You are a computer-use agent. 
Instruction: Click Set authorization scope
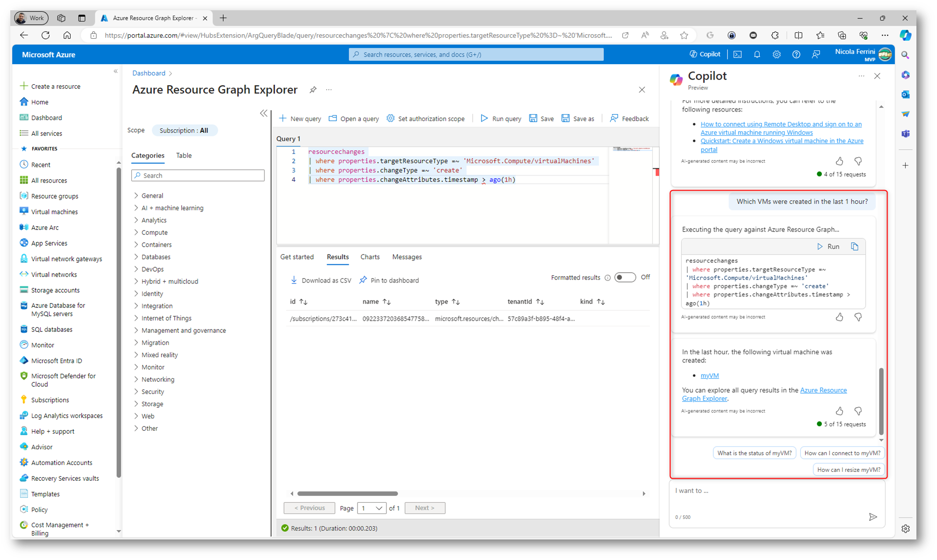(x=426, y=118)
